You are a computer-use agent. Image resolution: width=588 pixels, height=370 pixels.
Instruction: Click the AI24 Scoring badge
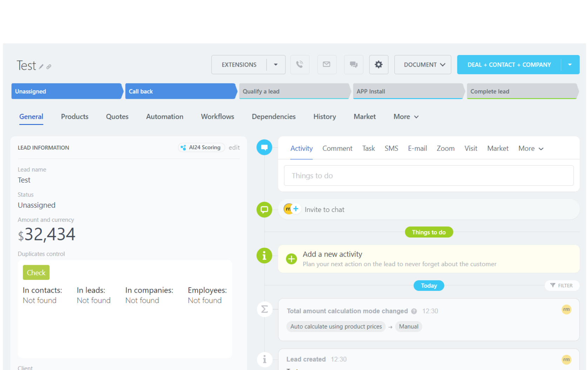click(x=201, y=148)
